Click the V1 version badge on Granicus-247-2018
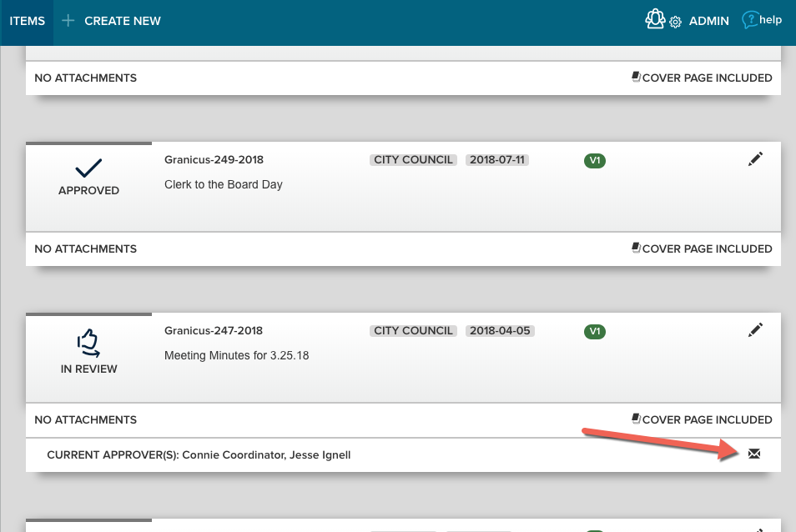Screen dimensions: 796x532 [595, 331]
